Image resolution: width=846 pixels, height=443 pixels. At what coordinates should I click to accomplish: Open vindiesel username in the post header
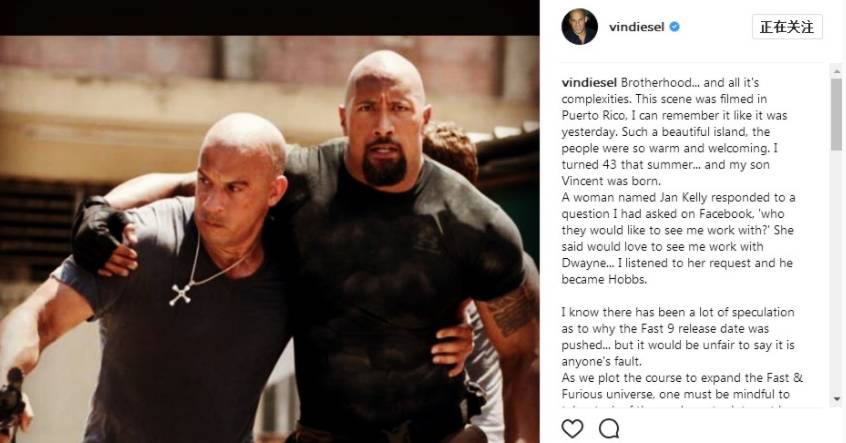(637, 27)
